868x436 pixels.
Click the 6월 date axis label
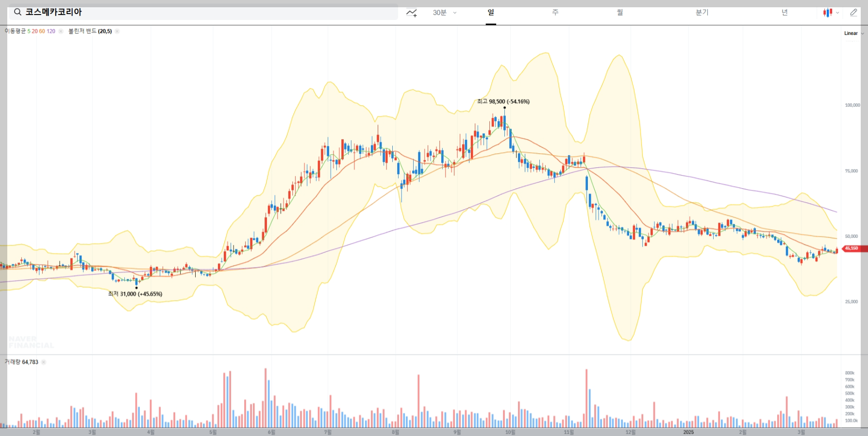pos(271,432)
